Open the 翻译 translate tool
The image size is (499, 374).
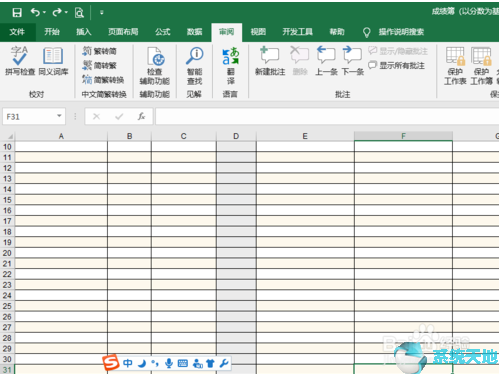(231, 66)
